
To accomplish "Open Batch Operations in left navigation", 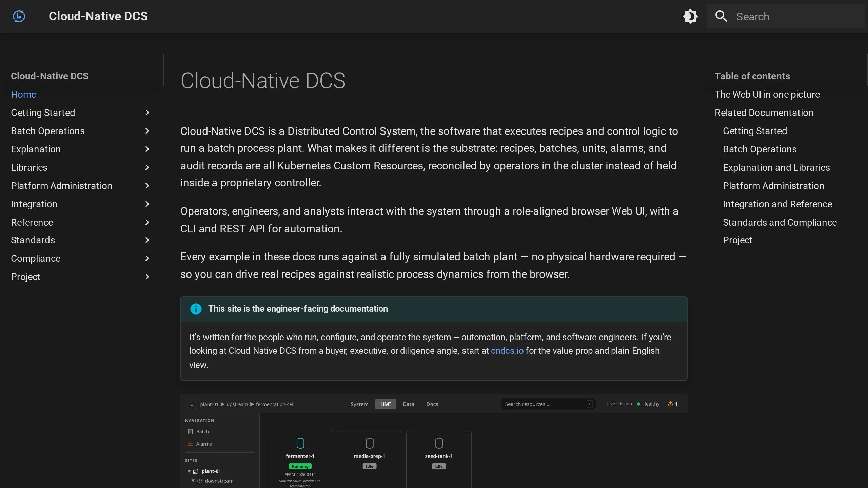I will pos(48,131).
